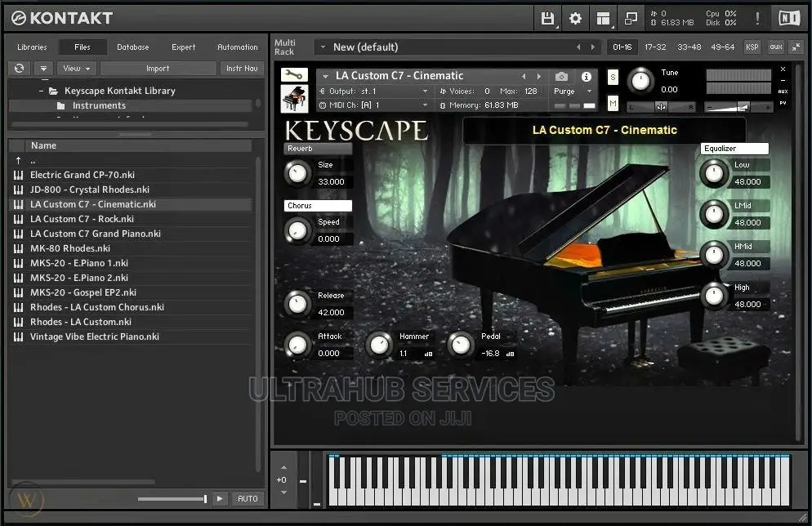Shift keyboard octave down arrow

(283, 493)
